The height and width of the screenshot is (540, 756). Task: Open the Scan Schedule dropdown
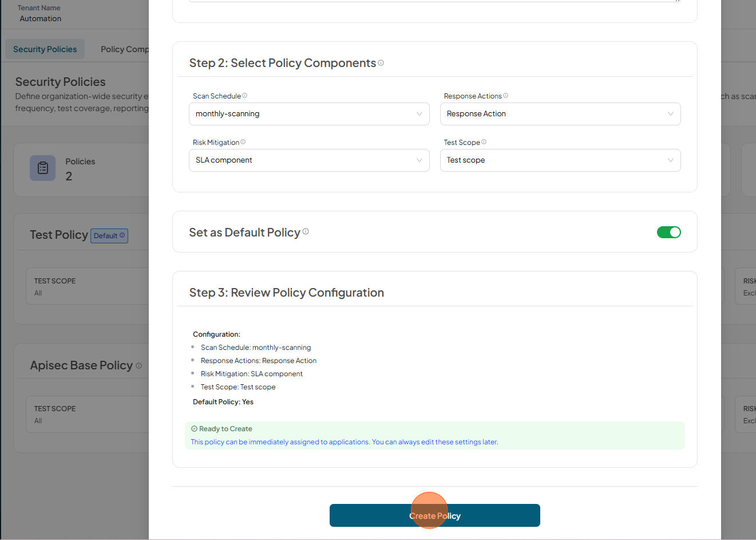coord(309,114)
